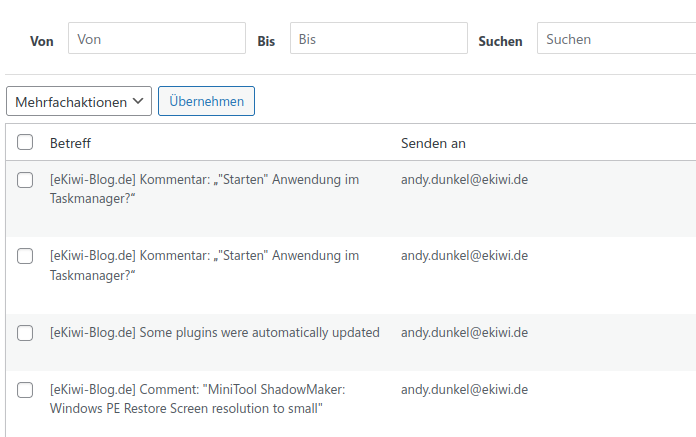Check the first Kommentar Starten email row
The width and height of the screenshot is (696, 437).
coord(25,180)
